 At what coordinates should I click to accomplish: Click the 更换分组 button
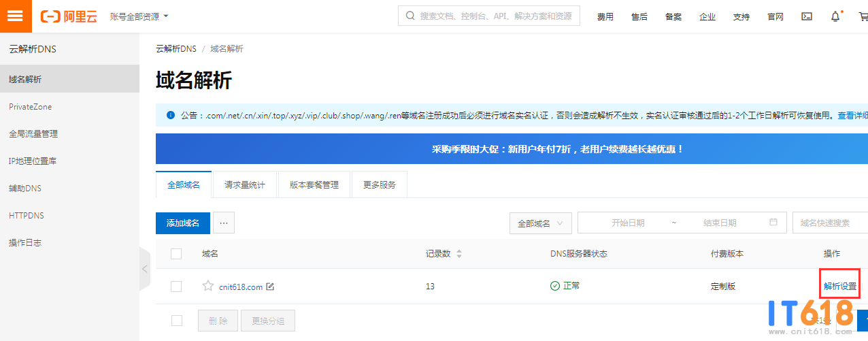268,321
